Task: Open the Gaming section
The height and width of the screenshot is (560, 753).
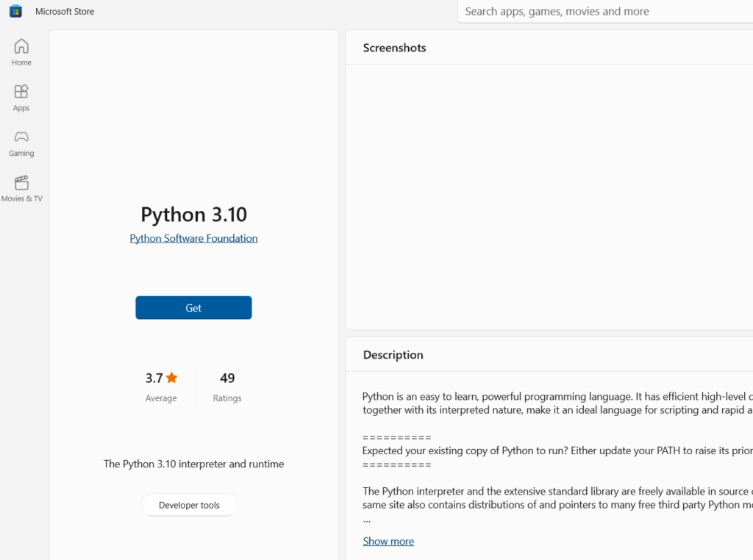Action: 21,143
